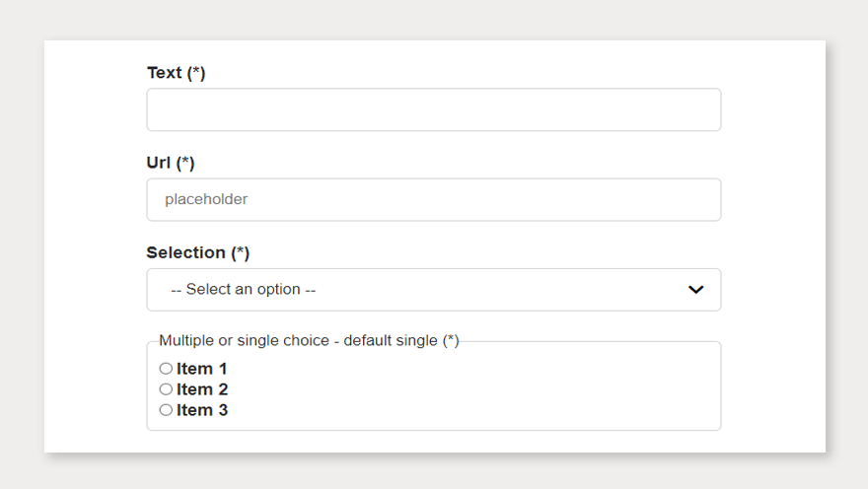Click the 'Multiple or single choice' legend
Image resolution: width=868 pixels, height=489 pixels.
click(308, 340)
